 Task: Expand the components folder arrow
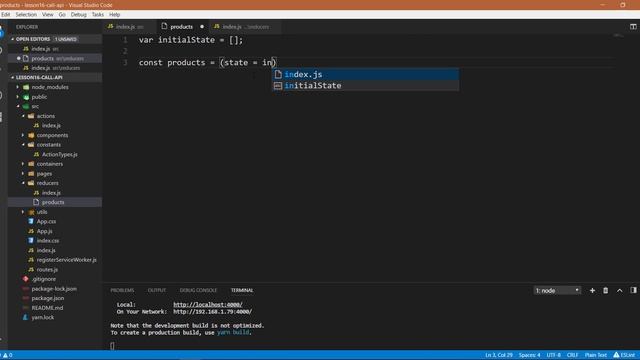coord(23,135)
